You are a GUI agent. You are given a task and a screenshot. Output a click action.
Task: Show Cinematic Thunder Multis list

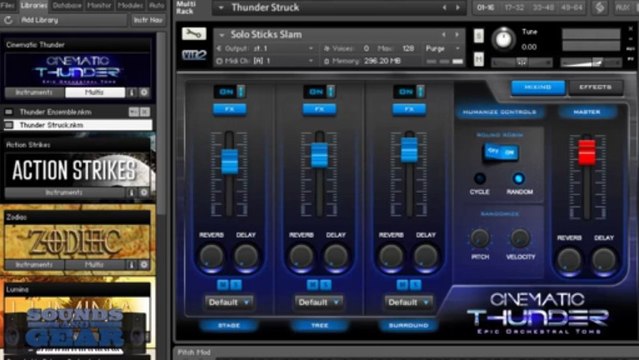(x=95, y=93)
